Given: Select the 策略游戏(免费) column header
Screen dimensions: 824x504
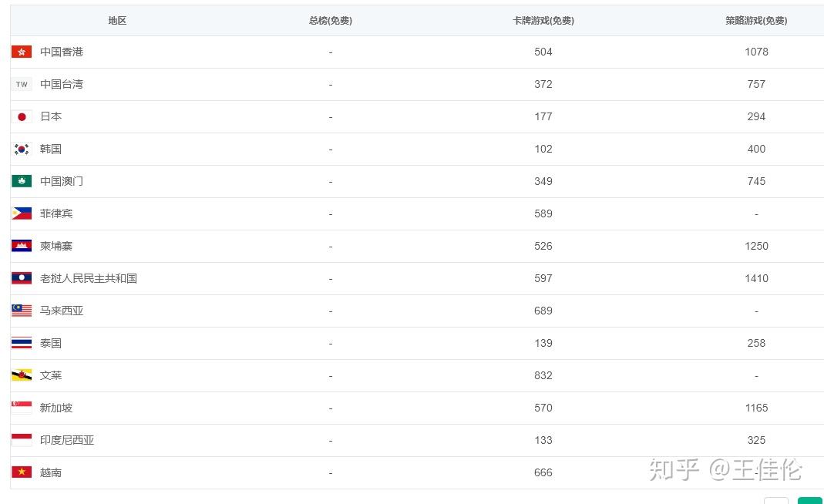Looking at the screenshot, I should pos(756,21).
